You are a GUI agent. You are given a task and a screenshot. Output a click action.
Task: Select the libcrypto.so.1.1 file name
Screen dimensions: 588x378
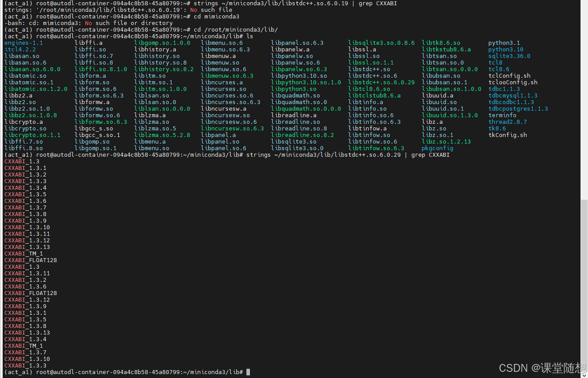[32, 135]
